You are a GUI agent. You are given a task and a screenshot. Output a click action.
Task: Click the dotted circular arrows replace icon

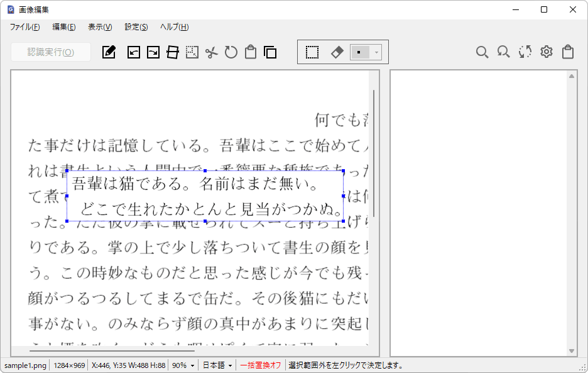click(525, 52)
